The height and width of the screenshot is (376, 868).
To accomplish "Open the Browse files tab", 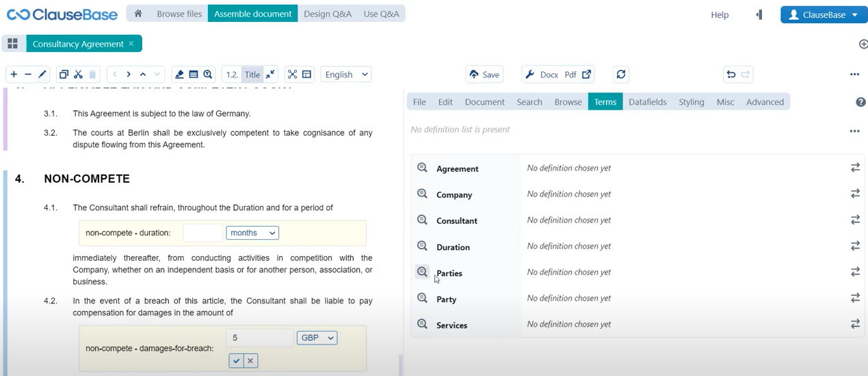I will tap(179, 14).
